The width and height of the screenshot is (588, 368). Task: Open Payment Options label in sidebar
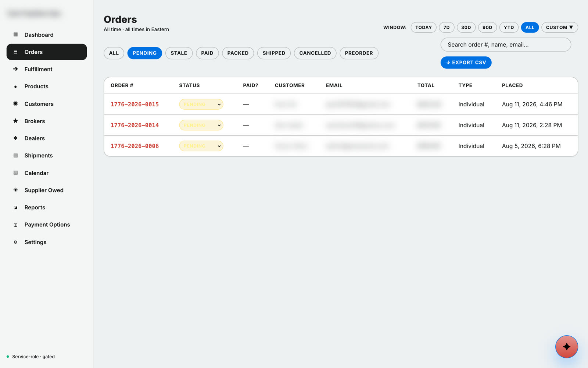pyautogui.click(x=47, y=224)
